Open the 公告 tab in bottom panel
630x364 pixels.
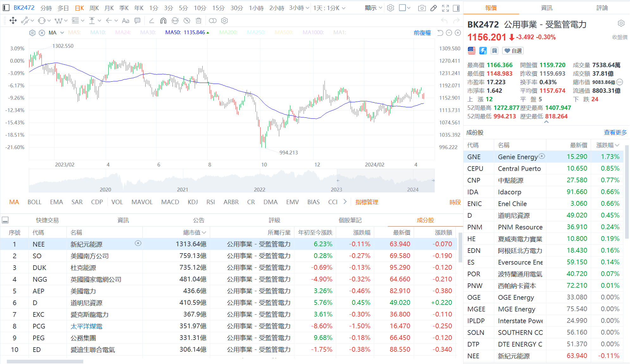point(199,220)
